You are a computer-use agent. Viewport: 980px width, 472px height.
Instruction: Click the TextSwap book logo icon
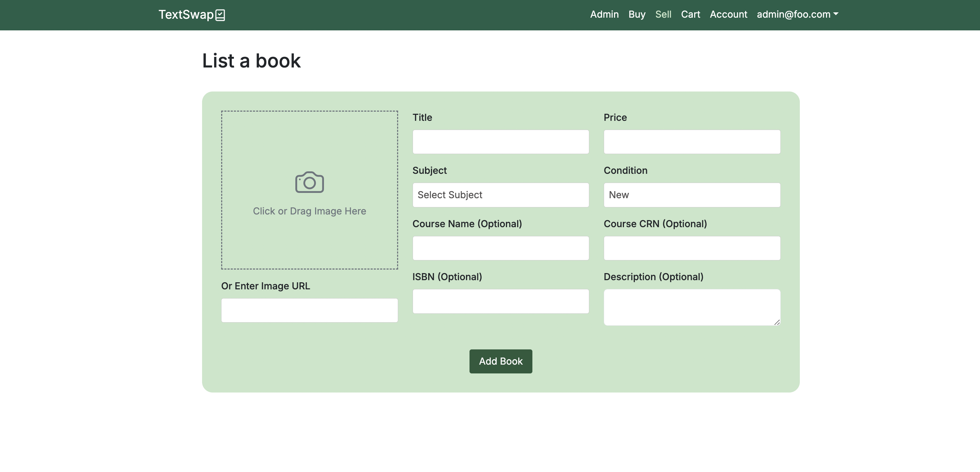click(x=220, y=15)
